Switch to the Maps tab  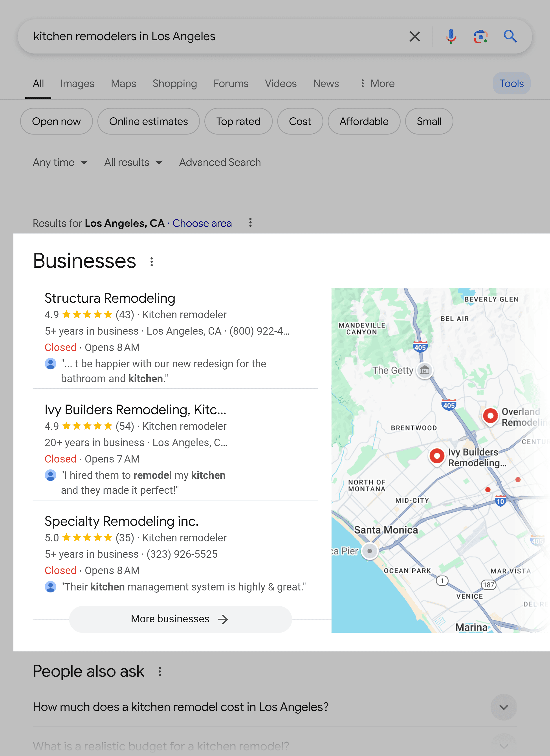124,83
